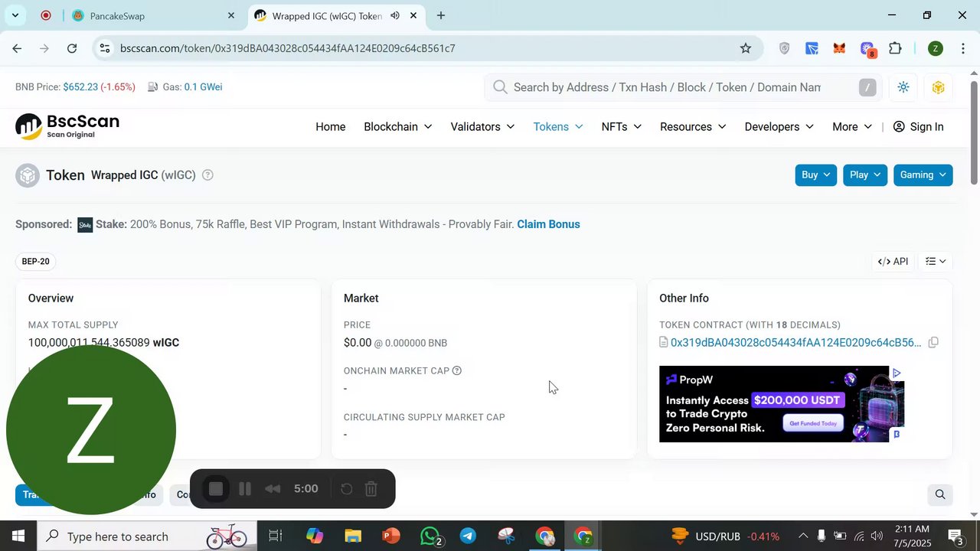Delete the recording via trash icon
The width and height of the screenshot is (980, 551).
click(x=371, y=489)
